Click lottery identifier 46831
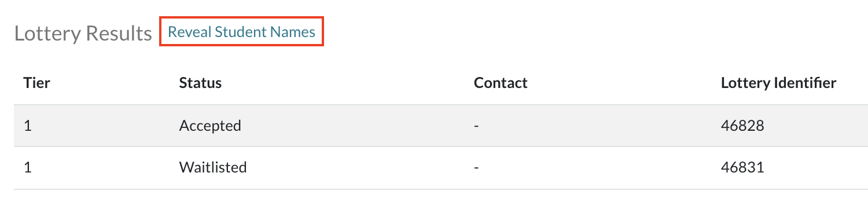The width and height of the screenshot is (868, 213). (742, 167)
